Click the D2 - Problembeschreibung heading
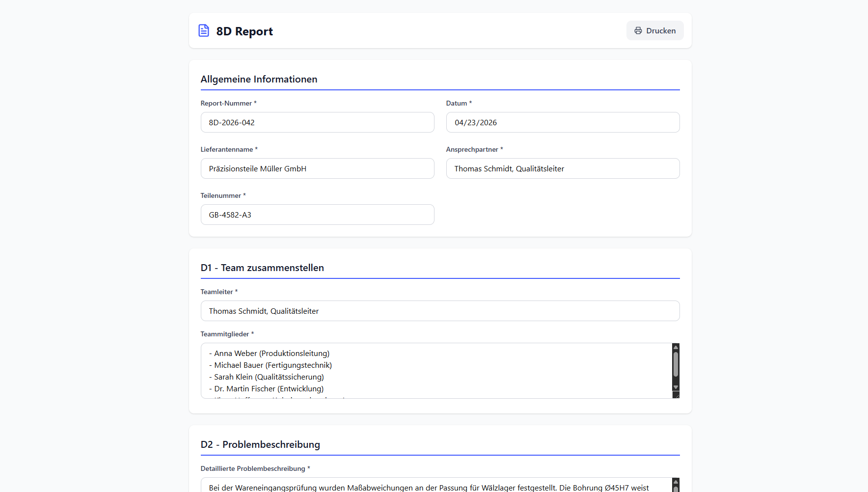Screen dimensions: 868x492 [x=260, y=444]
